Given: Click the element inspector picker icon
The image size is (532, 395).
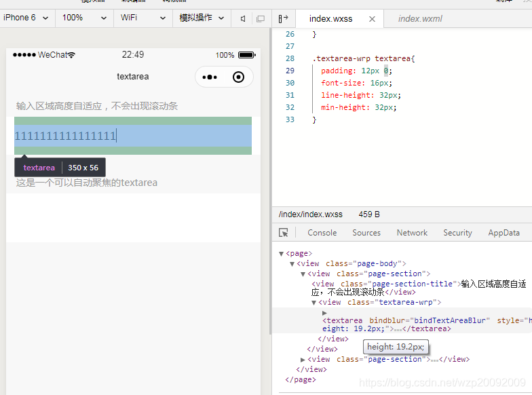Looking at the screenshot, I should (x=284, y=232).
